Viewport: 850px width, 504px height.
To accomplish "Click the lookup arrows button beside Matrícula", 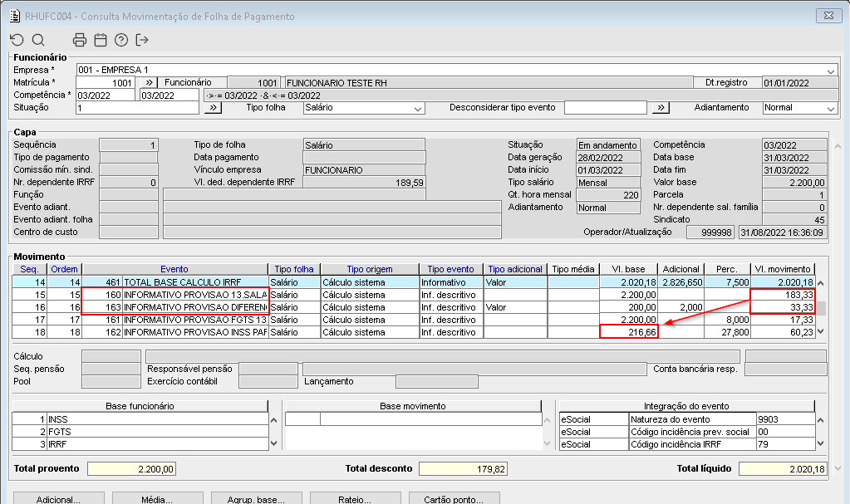I will coord(147,83).
